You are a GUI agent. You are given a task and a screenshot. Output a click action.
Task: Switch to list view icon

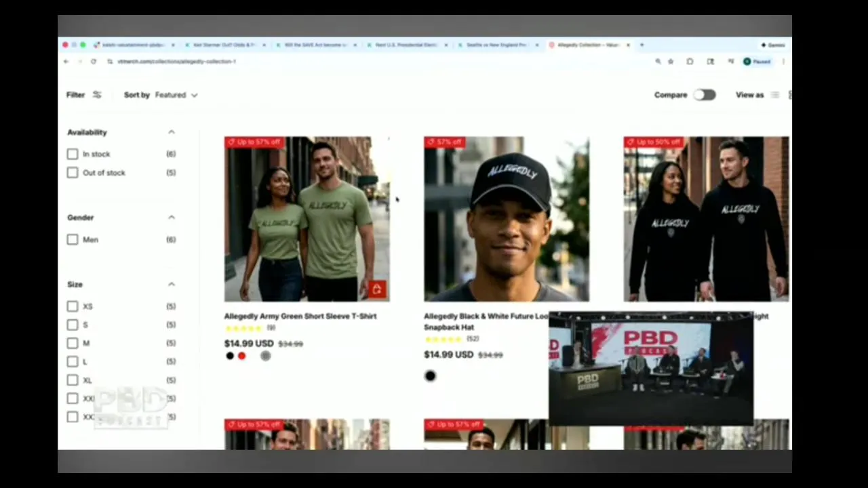coord(775,95)
